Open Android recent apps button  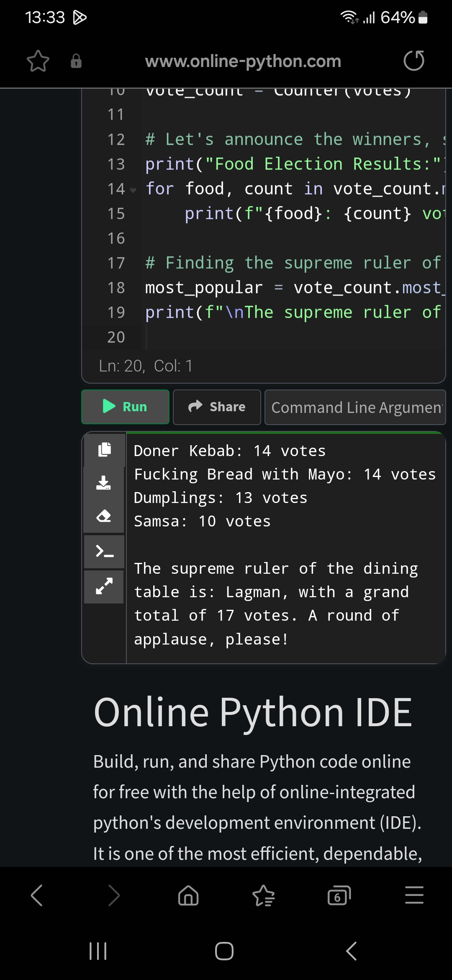pos(98,951)
